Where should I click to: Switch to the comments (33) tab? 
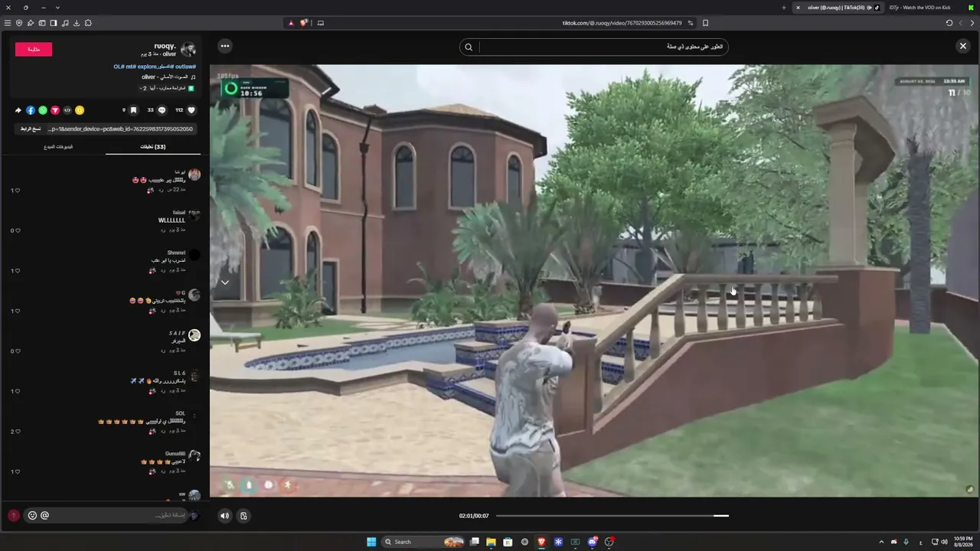pyautogui.click(x=153, y=147)
